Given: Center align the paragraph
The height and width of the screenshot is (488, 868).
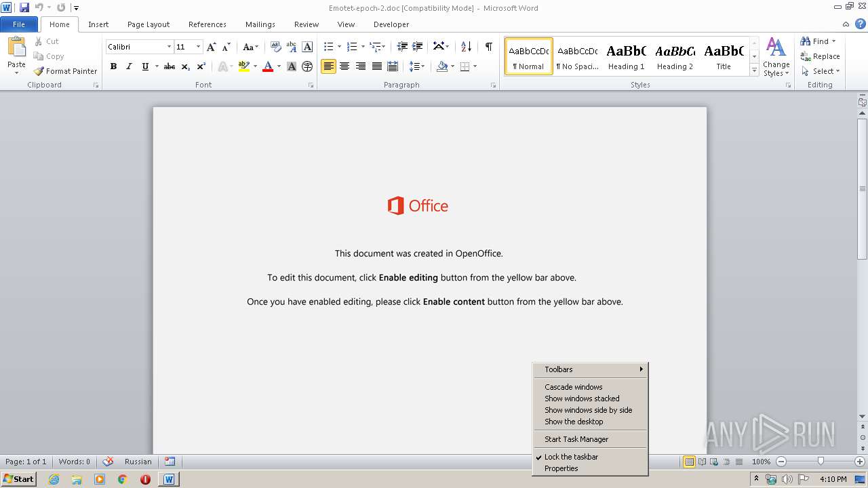Looking at the screenshot, I should [x=344, y=66].
